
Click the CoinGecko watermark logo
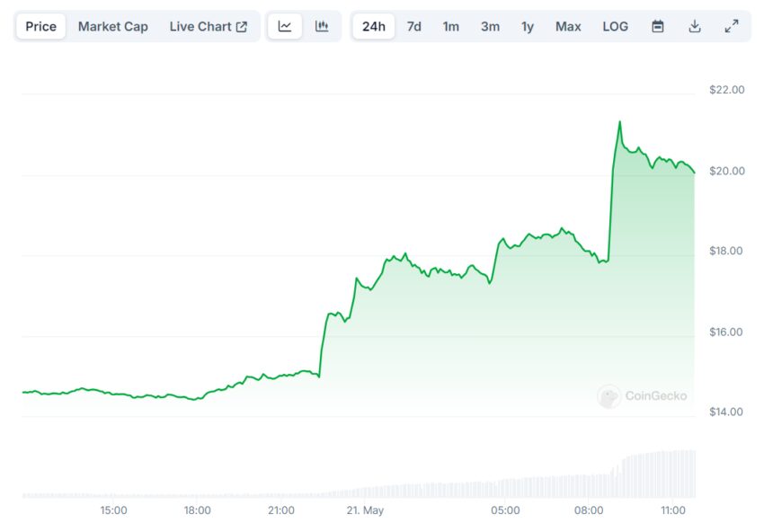642,396
